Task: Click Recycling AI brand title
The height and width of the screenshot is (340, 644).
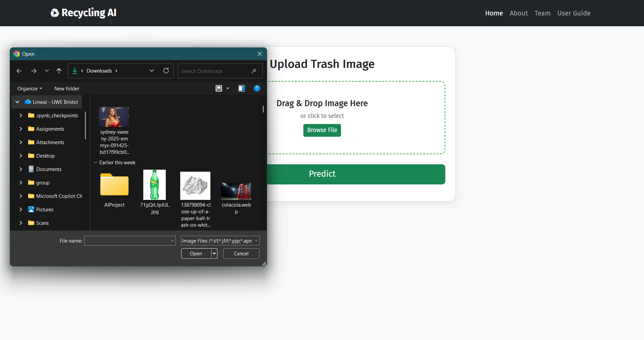Action: coord(89,13)
